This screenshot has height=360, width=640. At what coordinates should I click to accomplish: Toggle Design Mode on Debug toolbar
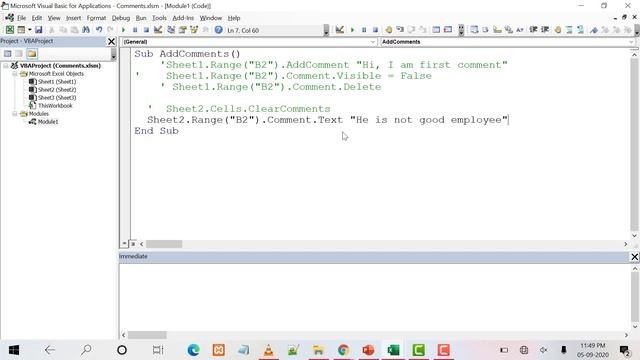tap(340, 29)
